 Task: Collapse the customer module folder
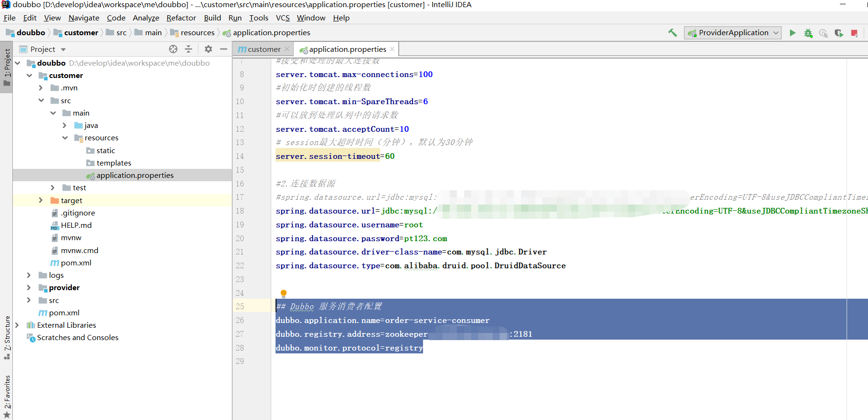point(30,75)
